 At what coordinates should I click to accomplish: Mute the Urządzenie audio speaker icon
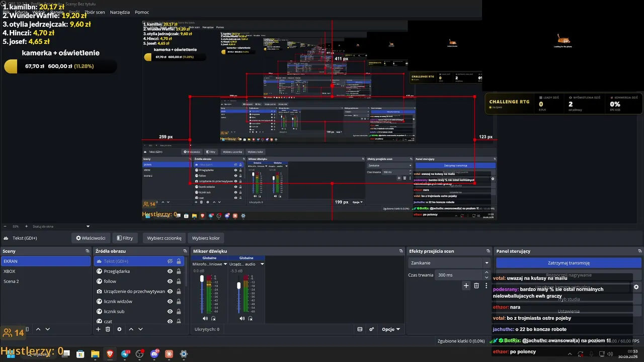(242, 318)
